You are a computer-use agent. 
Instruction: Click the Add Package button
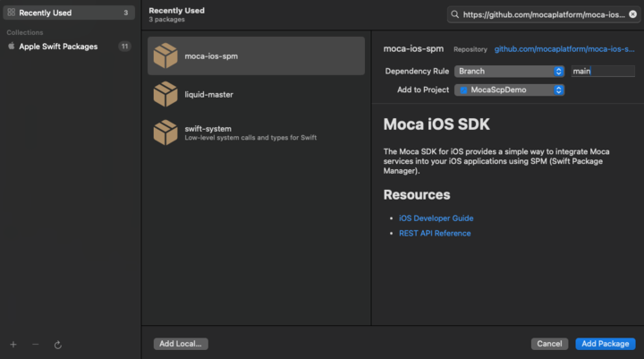[606, 344]
